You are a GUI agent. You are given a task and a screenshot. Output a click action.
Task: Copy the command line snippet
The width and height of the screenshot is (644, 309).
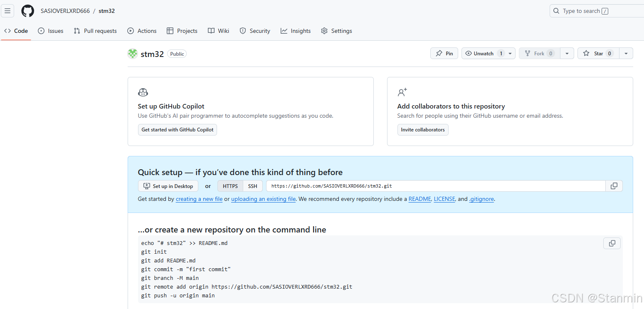(x=612, y=243)
